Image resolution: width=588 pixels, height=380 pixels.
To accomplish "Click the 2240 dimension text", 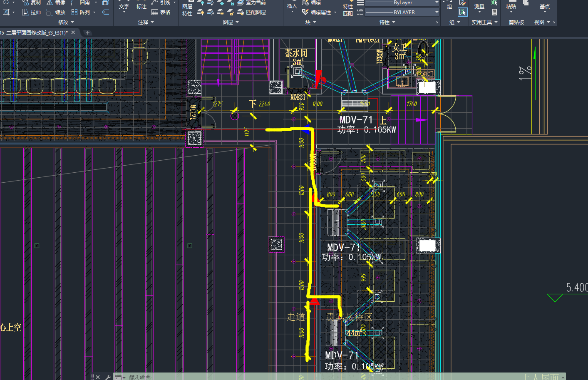I will pyautogui.click(x=264, y=104).
